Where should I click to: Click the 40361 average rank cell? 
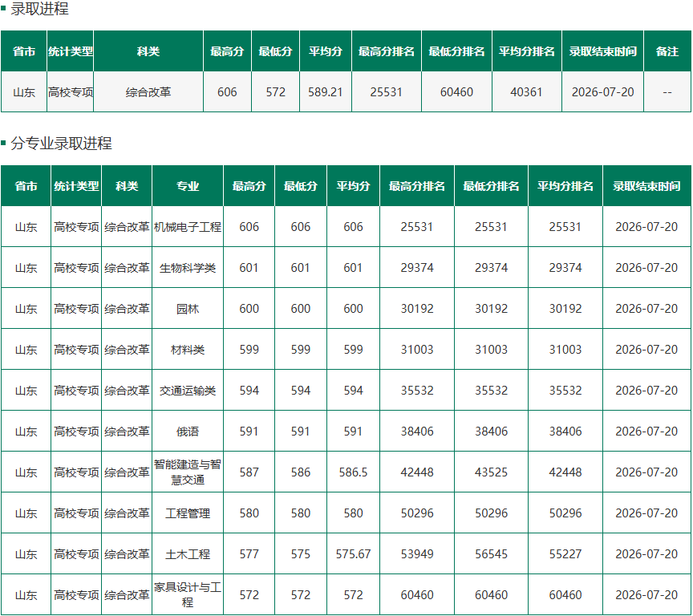(x=526, y=92)
